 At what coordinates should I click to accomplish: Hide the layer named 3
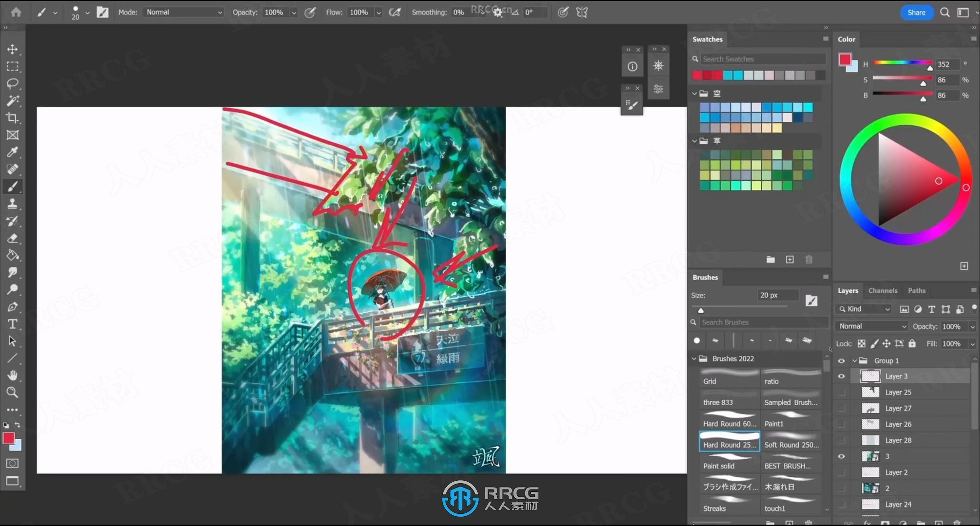pyautogui.click(x=841, y=456)
